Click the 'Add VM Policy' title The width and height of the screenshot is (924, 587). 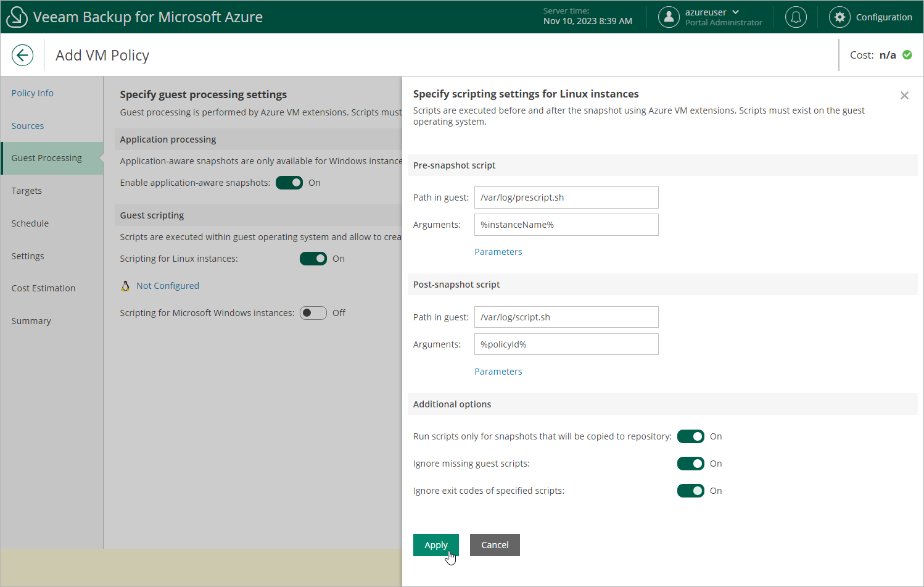coord(102,56)
